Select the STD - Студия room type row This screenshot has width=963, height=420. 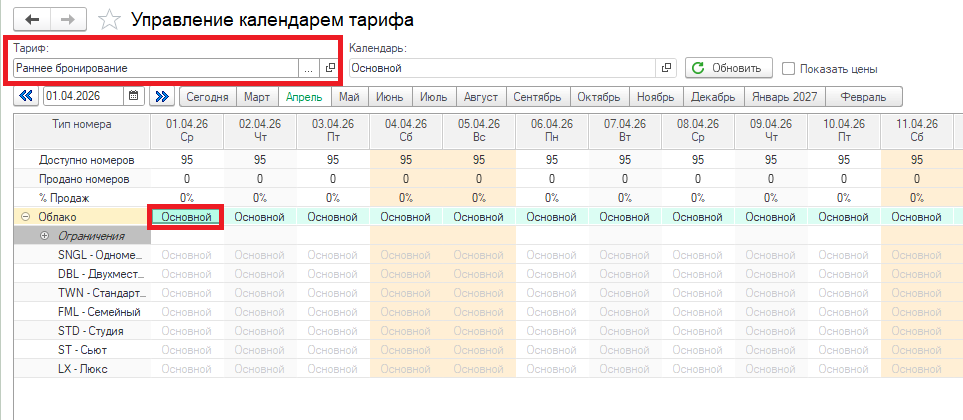84,331
